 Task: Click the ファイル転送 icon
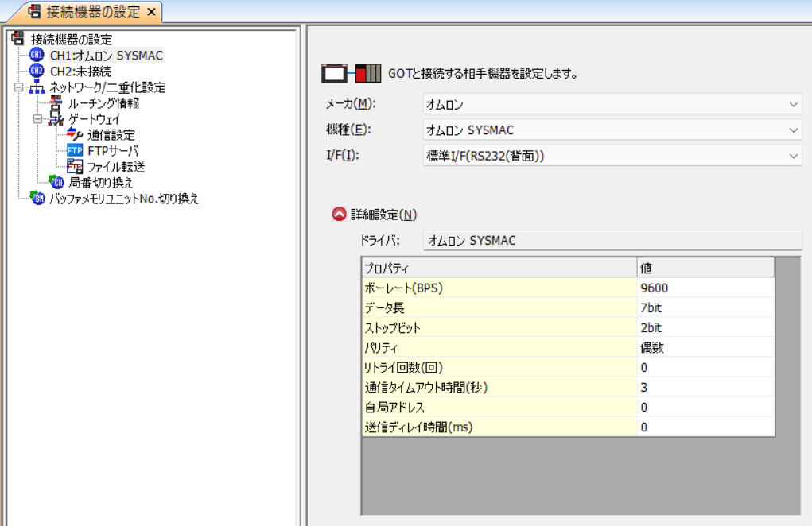click(x=75, y=167)
